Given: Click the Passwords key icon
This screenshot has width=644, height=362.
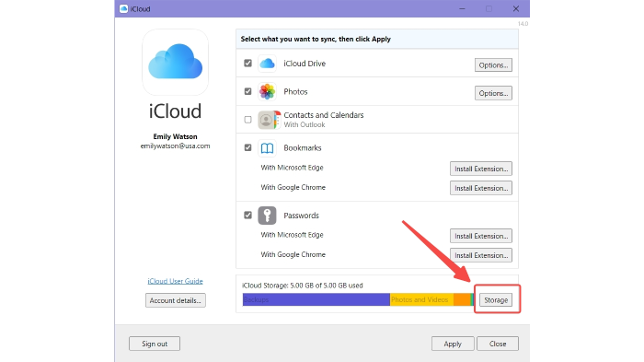Looking at the screenshot, I should click(267, 216).
